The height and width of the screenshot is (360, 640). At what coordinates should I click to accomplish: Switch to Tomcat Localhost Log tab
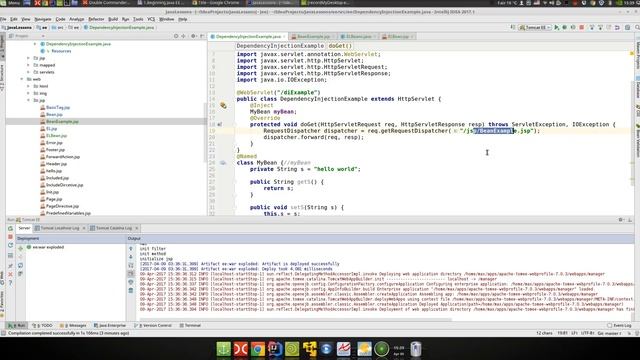[60, 228]
